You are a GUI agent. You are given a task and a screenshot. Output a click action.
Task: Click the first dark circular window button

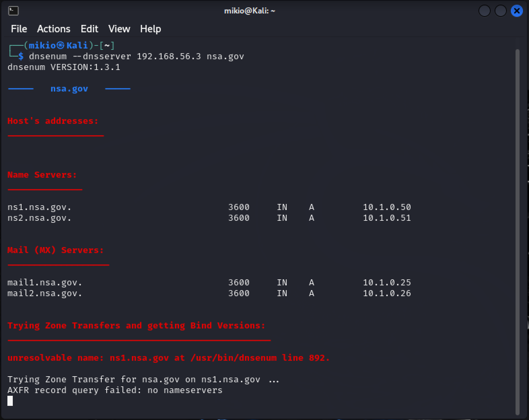[x=484, y=11]
